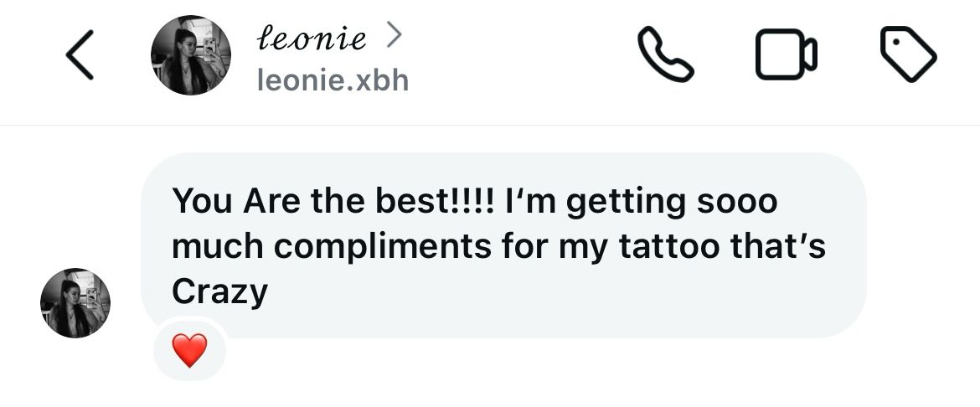The height and width of the screenshot is (407, 980).
Task: Open the tag label icon
Action: [x=908, y=54]
